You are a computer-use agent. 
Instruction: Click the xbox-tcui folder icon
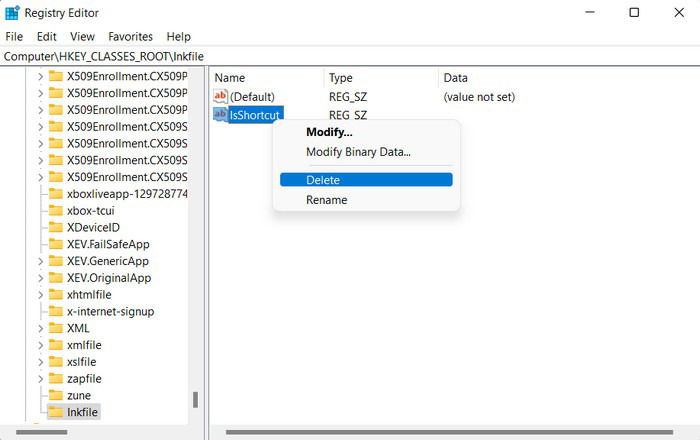56,211
